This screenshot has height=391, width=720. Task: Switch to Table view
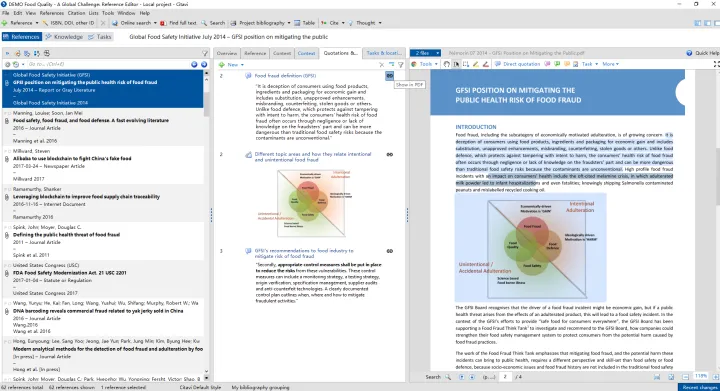pyautogui.click(x=305, y=22)
